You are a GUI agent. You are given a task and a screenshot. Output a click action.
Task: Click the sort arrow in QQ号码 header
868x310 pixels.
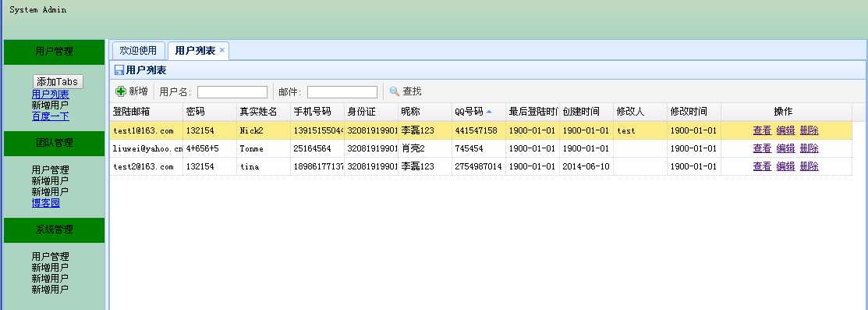point(489,112)
